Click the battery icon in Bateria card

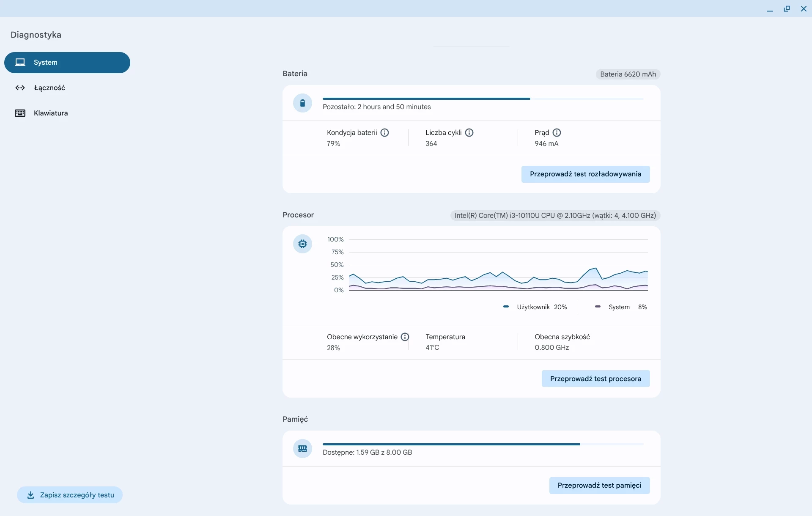click(302, 103)
